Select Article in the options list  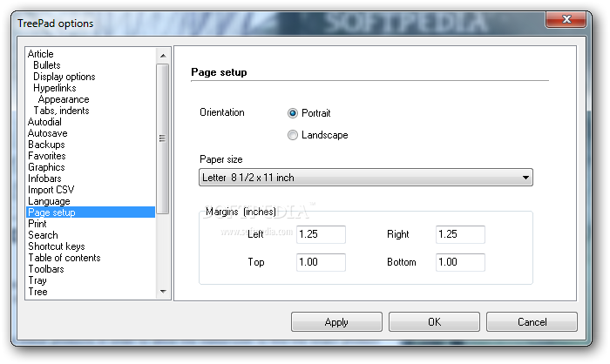pos(40,54)
